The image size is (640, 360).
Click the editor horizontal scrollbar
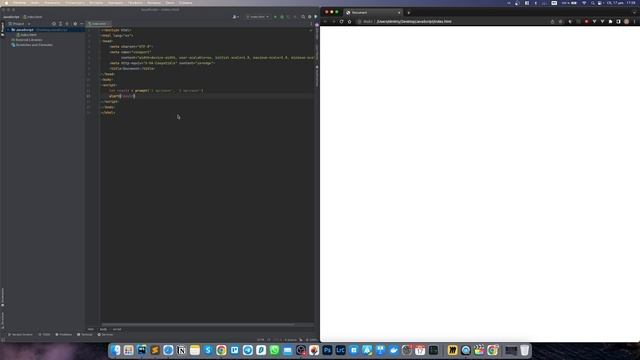click(x=198, y=324)
